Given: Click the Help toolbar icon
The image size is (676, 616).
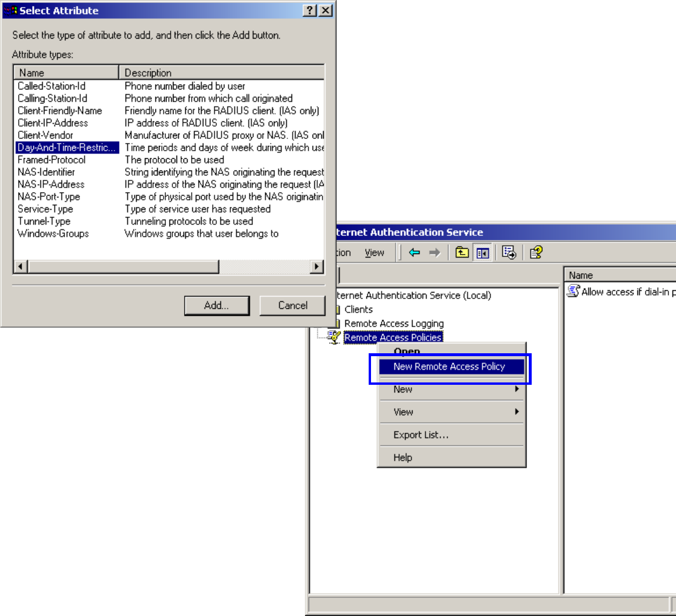Looking at the screenshot, I should 536,252.
